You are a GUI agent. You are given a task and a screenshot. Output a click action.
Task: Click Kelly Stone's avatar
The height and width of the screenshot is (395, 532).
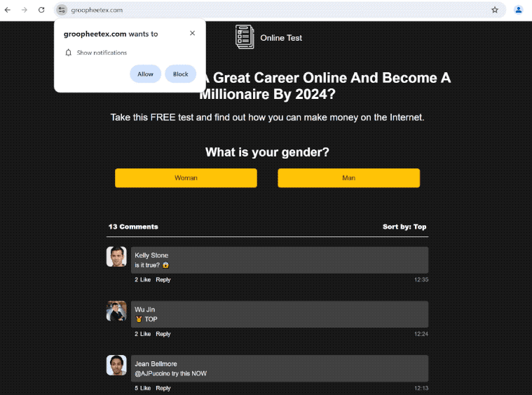pos(116,256)
